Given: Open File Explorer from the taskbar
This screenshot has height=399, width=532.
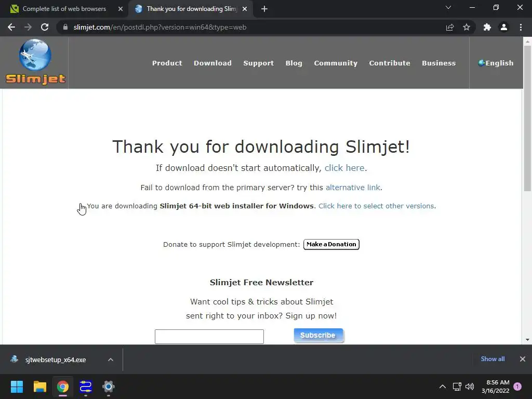Looking at the screenshot, I should 39,387.
